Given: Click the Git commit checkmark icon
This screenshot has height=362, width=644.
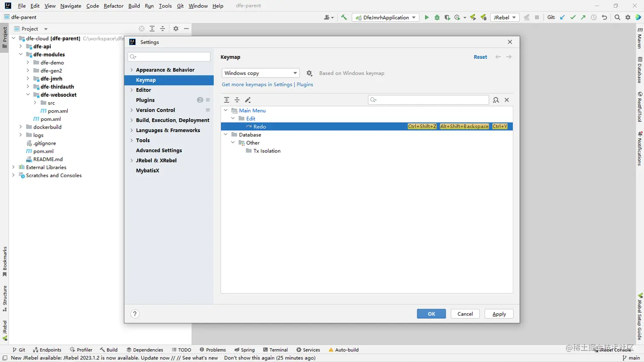Looking at the screenshot, I should tap(573, 17).
